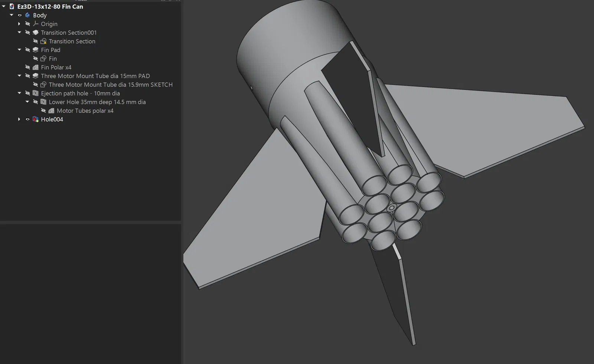
Task: Collapse the Fin Pad node
Action: [x=19, y=50]
